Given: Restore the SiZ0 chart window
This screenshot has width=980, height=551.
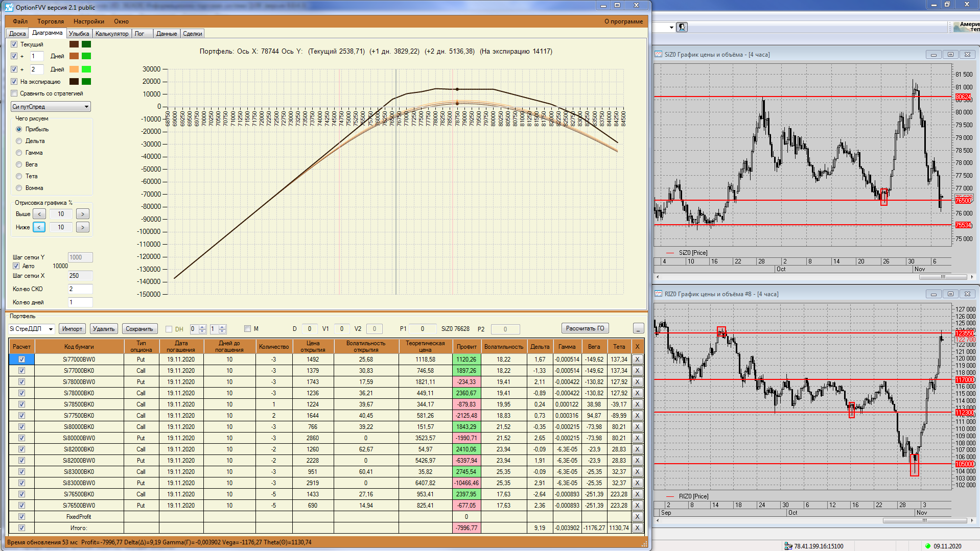Looking at the screenshot, I should click(x=950, y=55).
